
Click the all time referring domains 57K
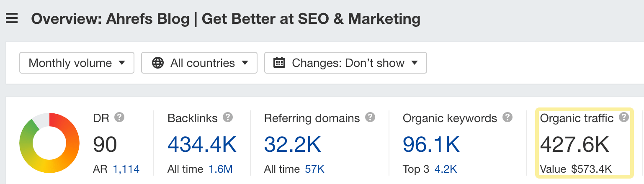(x=314, y=169)
